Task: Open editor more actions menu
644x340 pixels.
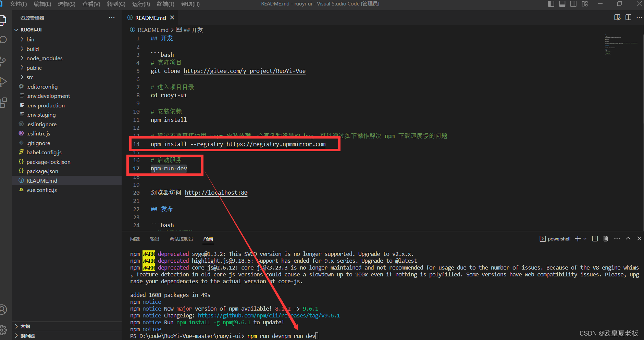Action: click(639, 17)
